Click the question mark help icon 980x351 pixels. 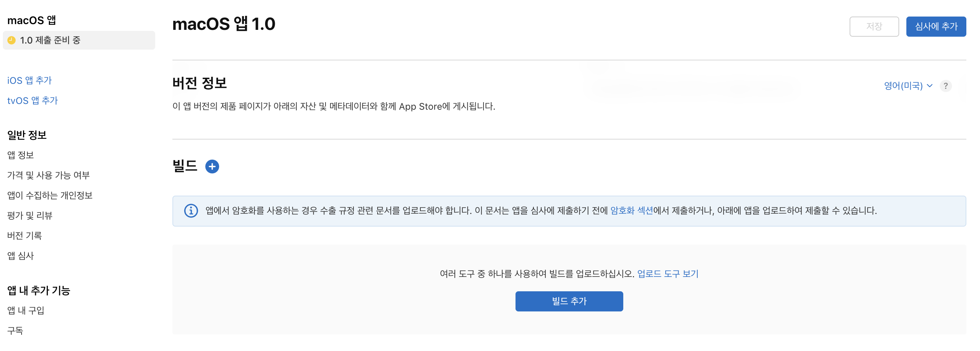[x=946, y=86]
